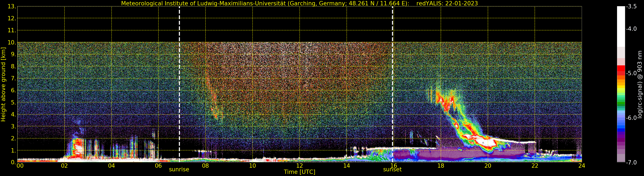Image resolution: width=644 pixels, height=176 pixels.
Task: Click the '-6.0' colorbar value
Action: coord(631,118)
